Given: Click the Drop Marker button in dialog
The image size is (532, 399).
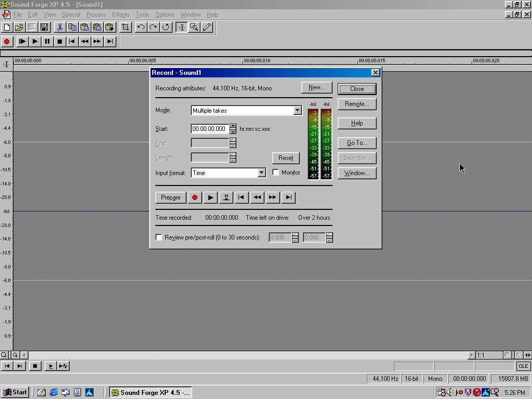Looking at the screenshot, I should pyautogui.click(x=226, y=197).
